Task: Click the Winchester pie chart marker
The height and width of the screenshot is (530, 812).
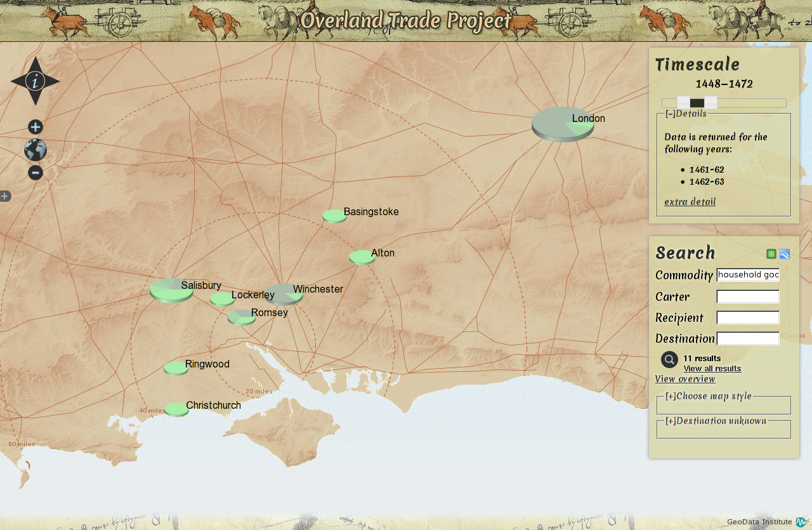Action: 284,295
